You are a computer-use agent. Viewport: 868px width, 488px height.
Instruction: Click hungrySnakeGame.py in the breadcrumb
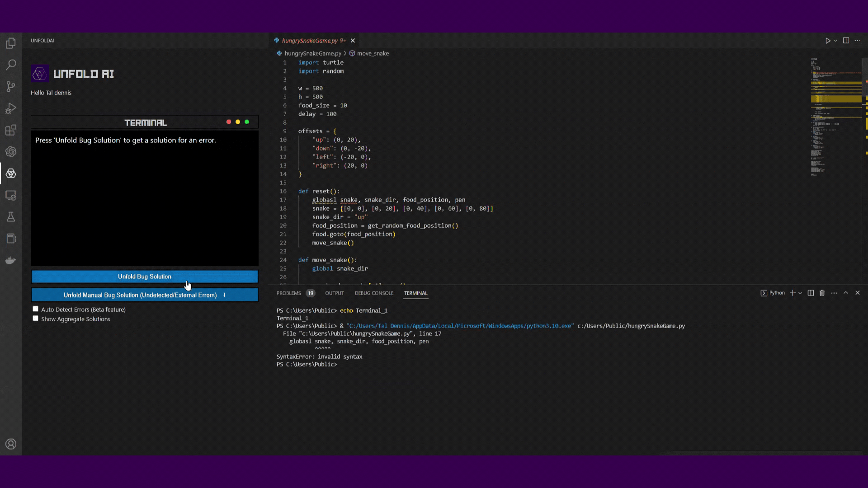tap(313, 53)
